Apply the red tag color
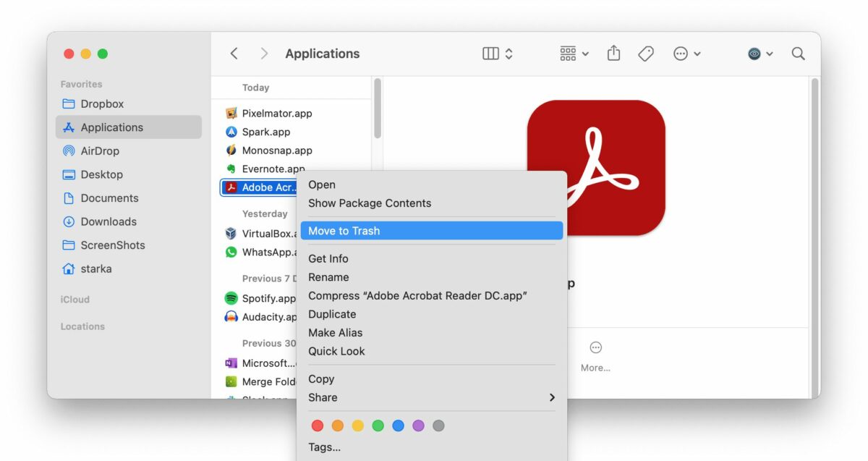Viewport: 868px width, 461px height. [318, 426]
